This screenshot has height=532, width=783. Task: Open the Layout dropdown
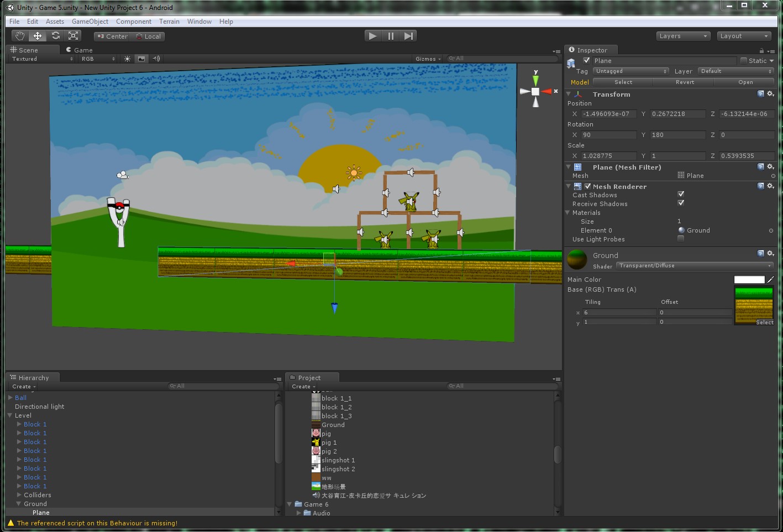point(744,36)
